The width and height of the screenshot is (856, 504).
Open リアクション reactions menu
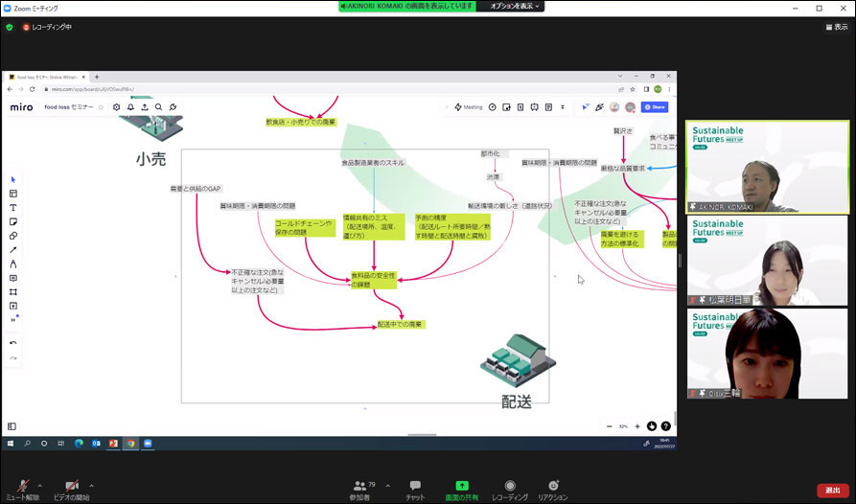(552, 490)
